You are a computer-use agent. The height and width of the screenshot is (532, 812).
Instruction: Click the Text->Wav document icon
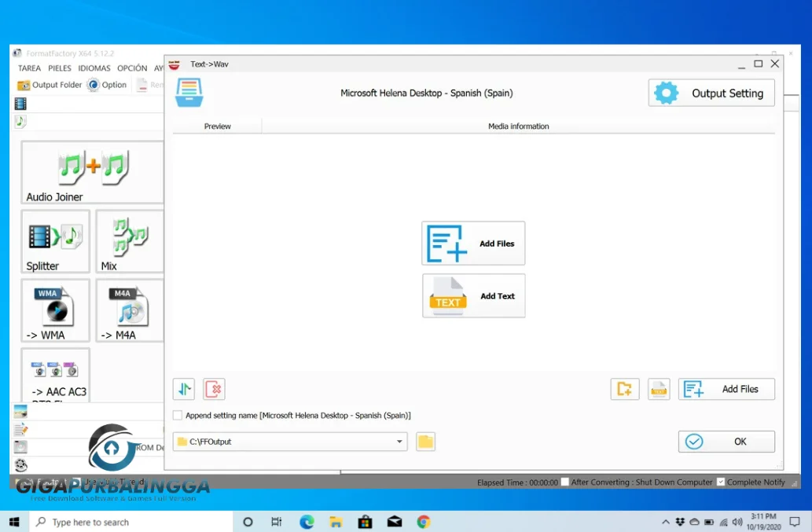tap(189, 93)
